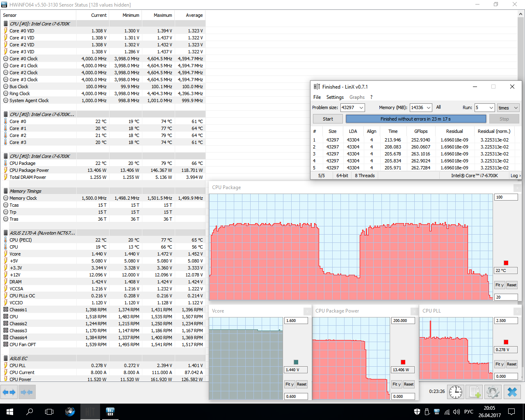Screen dimensions: 525x420
Task: Click the LinX title bar application icon
Action: 317,87
